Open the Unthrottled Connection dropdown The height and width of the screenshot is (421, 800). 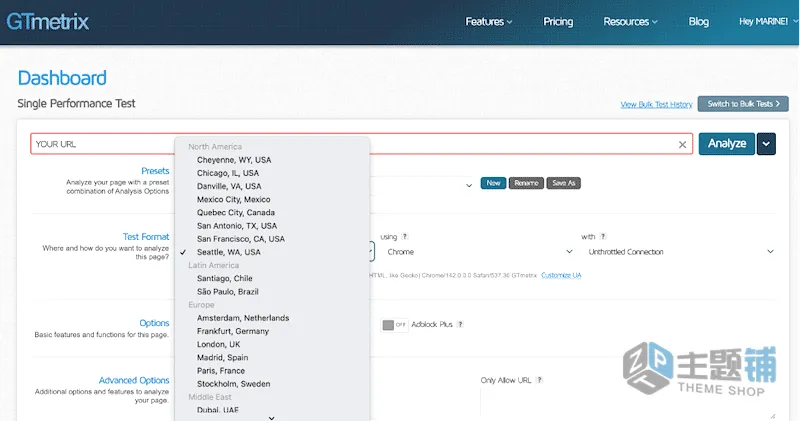(680, 252)
